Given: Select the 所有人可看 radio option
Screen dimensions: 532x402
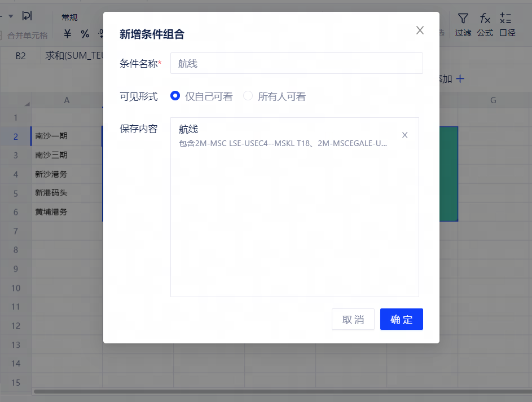Looking at the screenshot, I should pos(248,96).
